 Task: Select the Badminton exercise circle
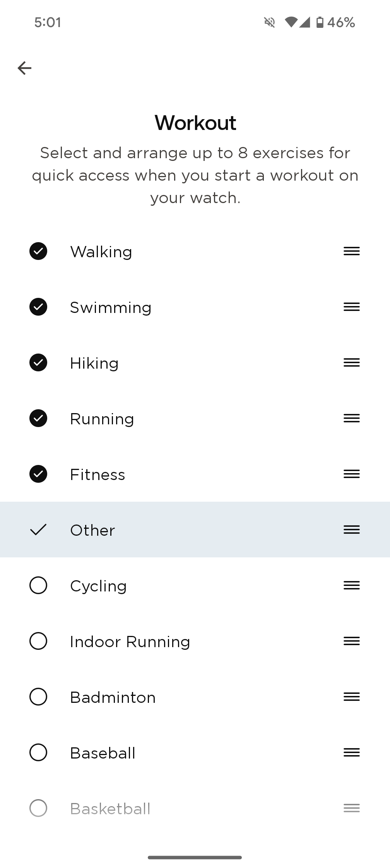click(x=38, y=697)
